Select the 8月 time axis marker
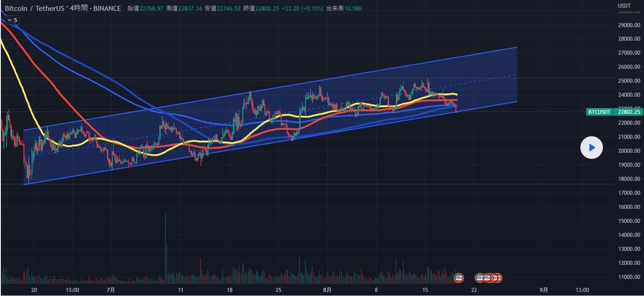This screenshot has width=644, height=296. click(x=327, y=290)
